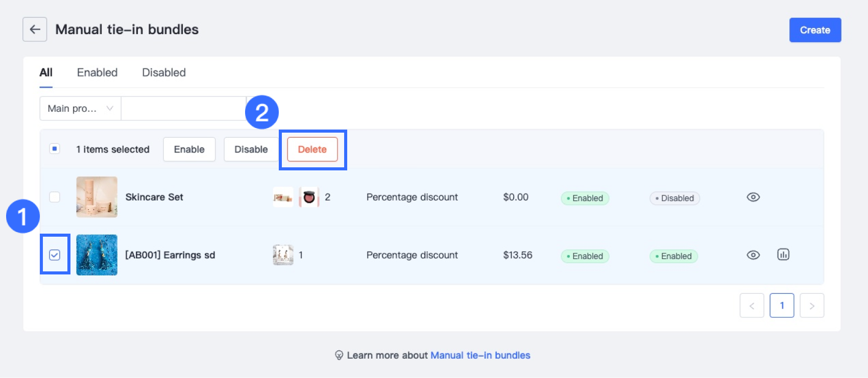The image size is (868, 378).
Task: Open statistics chart for Earrings sd bundle
Action: pos(783,255)
